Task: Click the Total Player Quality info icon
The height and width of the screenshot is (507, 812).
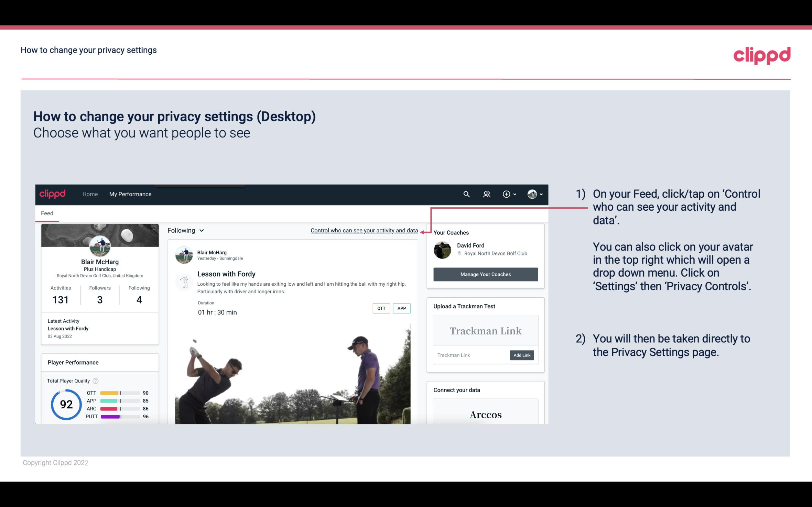Action: click(x=96, y=380)
